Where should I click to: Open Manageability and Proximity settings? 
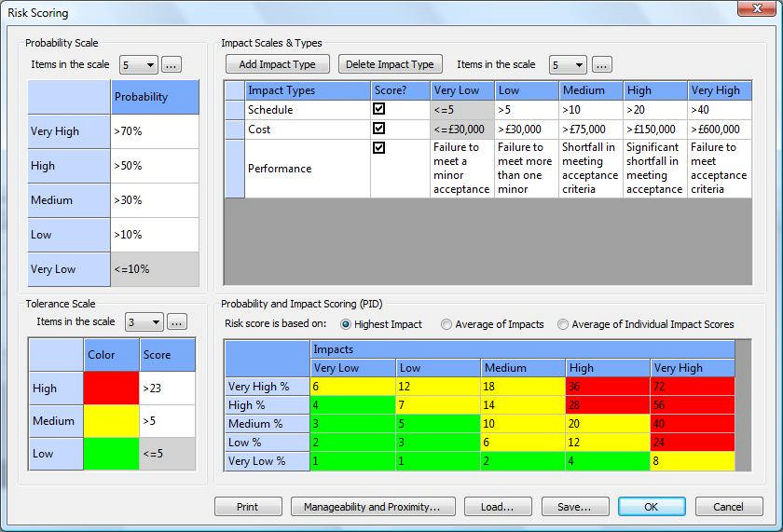(373, 507)
